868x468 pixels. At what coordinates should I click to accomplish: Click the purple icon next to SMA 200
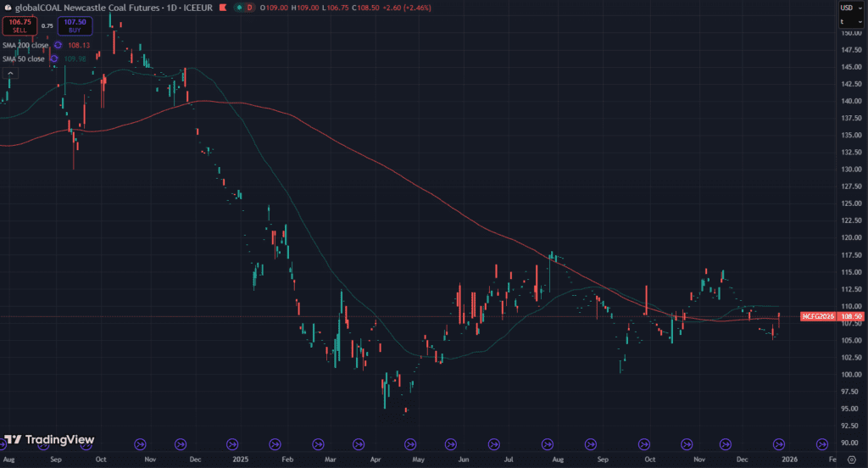click(x=58, y=45)
